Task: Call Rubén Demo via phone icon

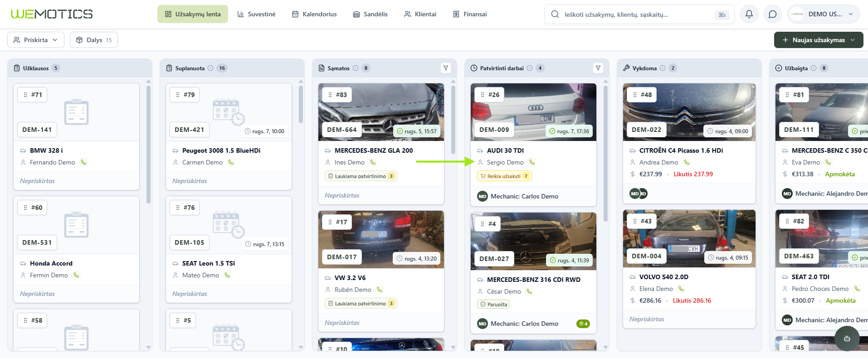Action: [x=380, y=290]
